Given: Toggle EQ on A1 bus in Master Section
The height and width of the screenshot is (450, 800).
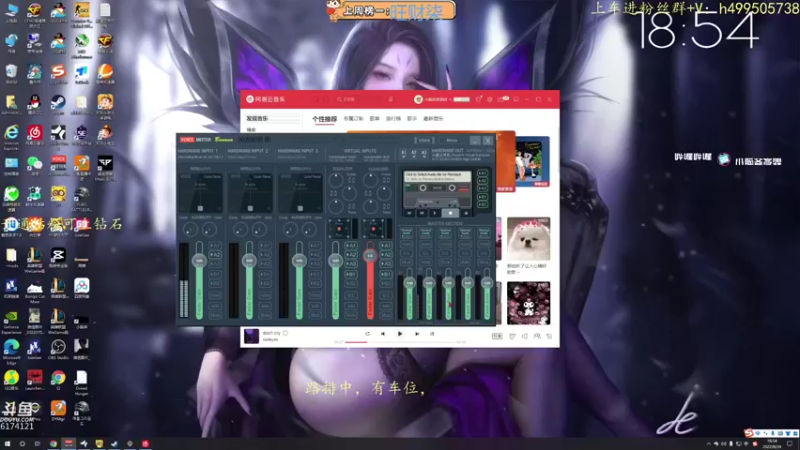Looking at the screenshot, I should [x=407, y=253].
